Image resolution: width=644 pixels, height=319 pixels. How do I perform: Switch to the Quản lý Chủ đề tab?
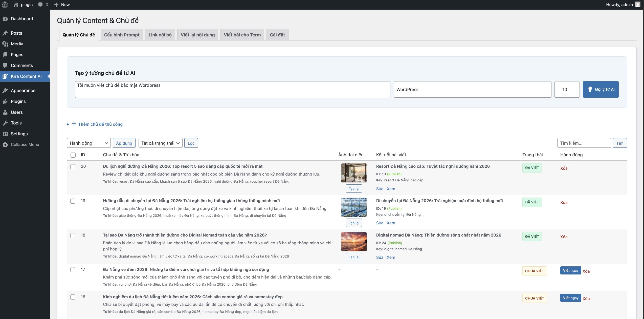pyautogui.click(x=79, y=35)
